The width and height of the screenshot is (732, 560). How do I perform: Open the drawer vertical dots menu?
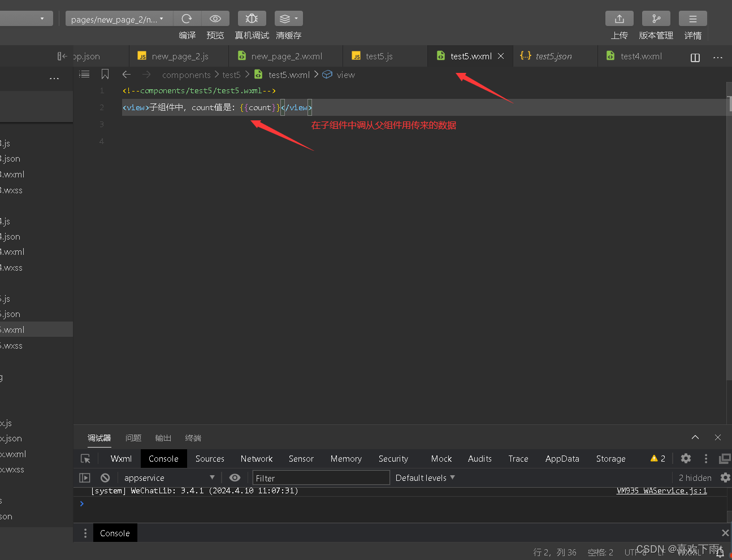point(85,533)
